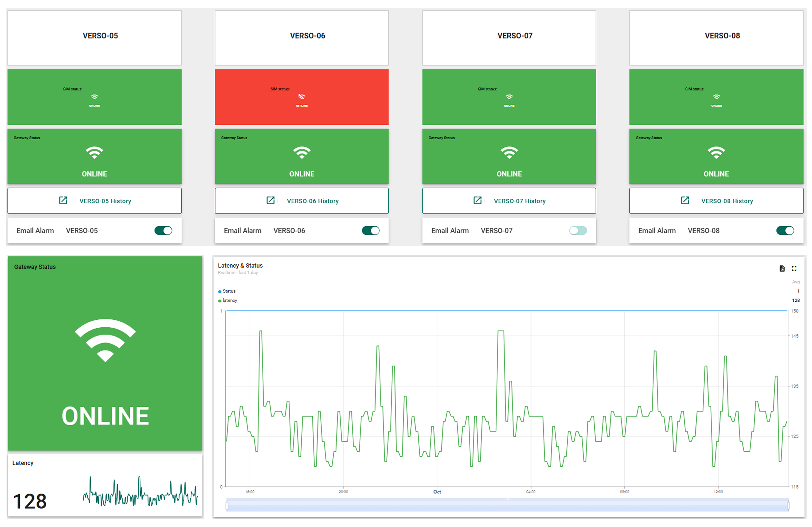Click the 'Realtime - last 1 day' subtitle
This screenshot has width=812, height=527.
(x=238, y=273)
